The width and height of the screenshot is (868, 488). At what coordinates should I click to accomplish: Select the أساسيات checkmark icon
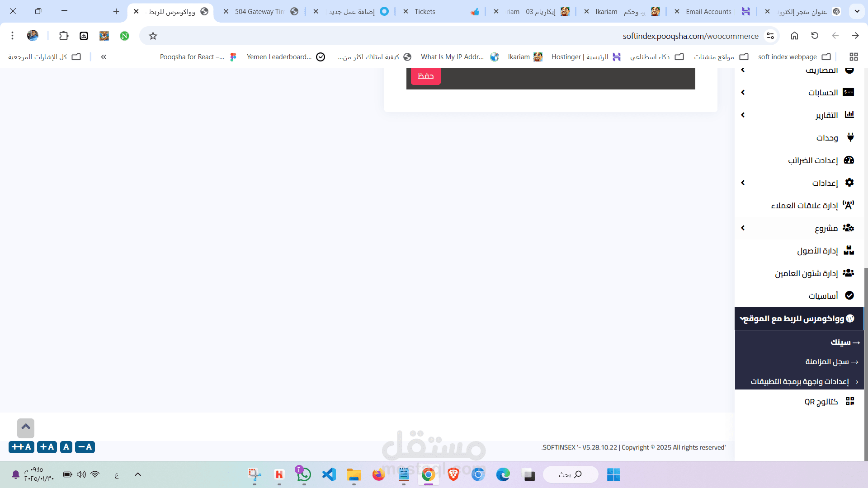tap(849, 296)
